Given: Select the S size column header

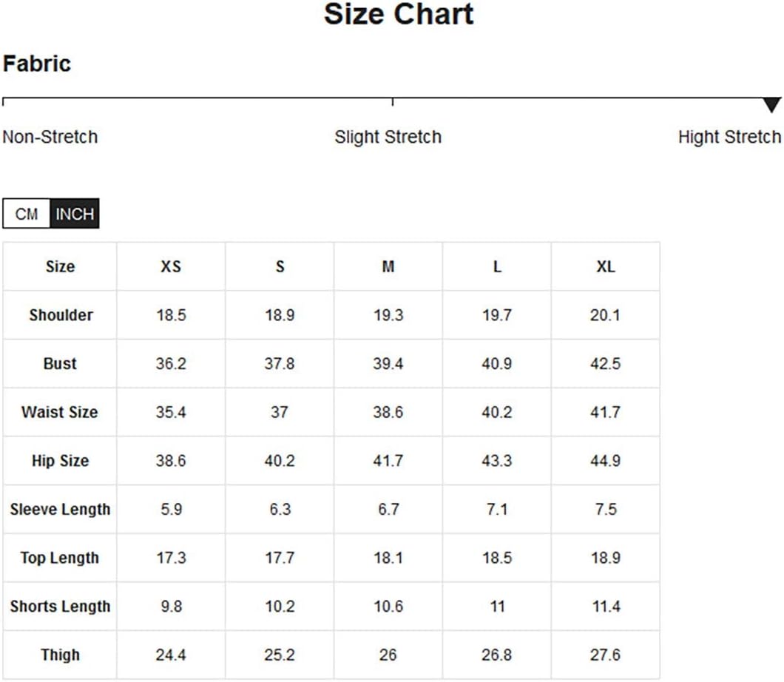Looking at the screenshot, I should (280, 266).
